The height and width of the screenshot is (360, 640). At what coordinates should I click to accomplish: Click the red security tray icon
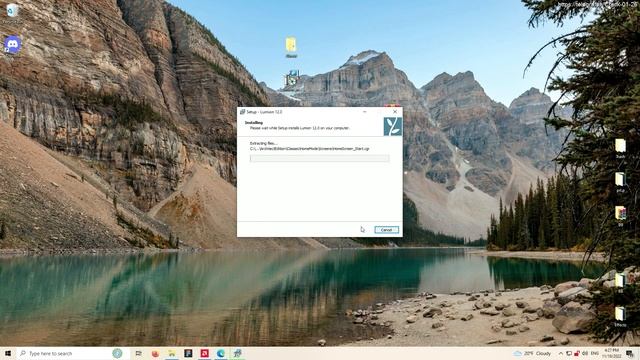coord(577,353)
